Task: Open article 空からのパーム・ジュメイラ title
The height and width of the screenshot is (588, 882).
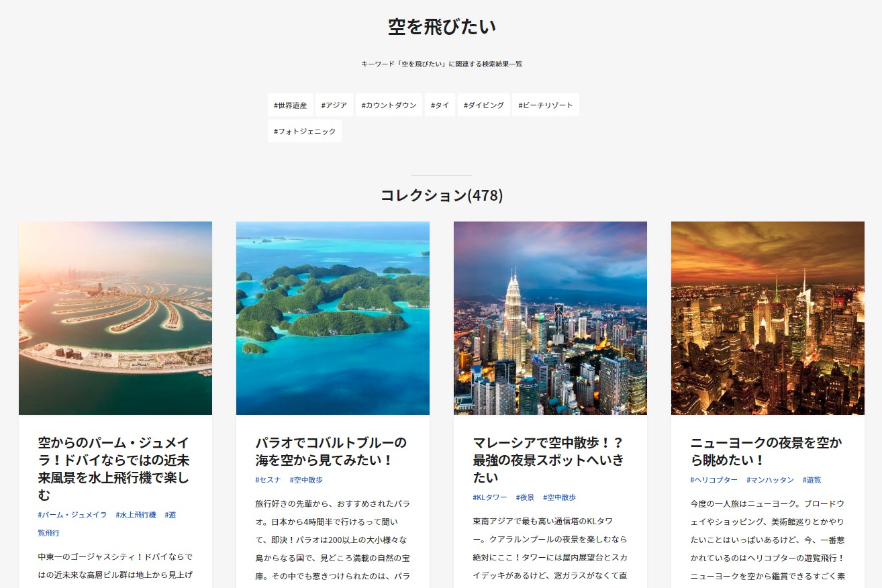Action: click(x=114, y=469)
